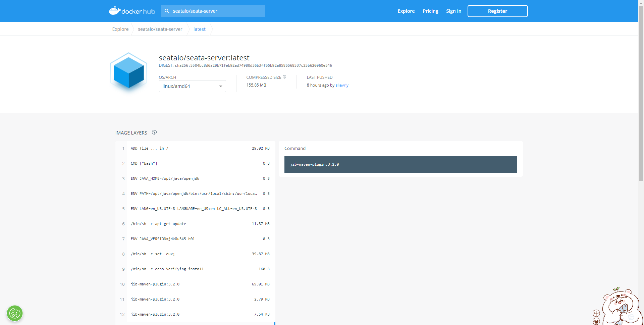Viewport: 644px width, 325px height.
Task: Select layer 2 CMD ["bash"]
Action: [195, 163]
